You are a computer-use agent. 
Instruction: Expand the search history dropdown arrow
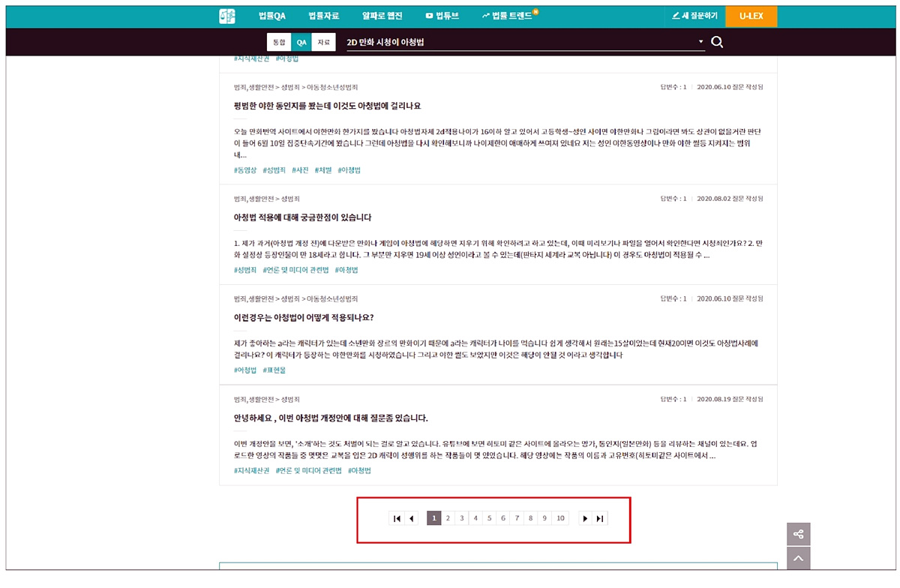click(700, 42)
